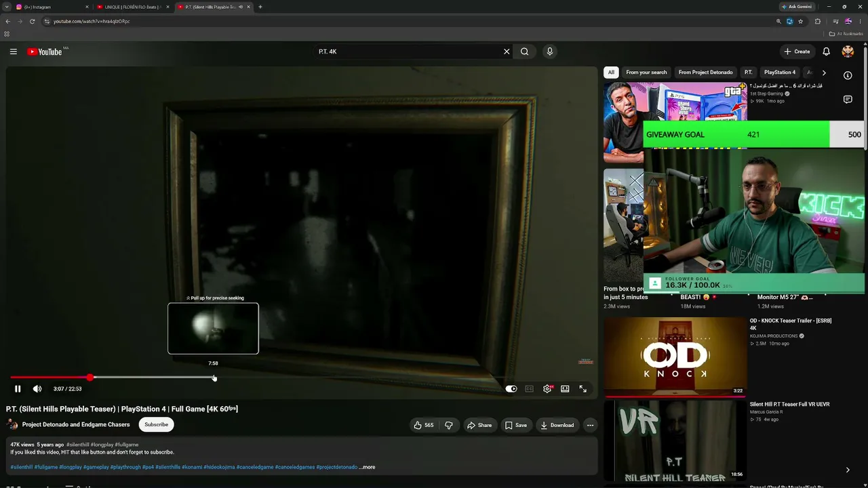Screen dimensions: 868x488
Task: Open the Project Detonado channel avatar
Action: pos(12,425)
